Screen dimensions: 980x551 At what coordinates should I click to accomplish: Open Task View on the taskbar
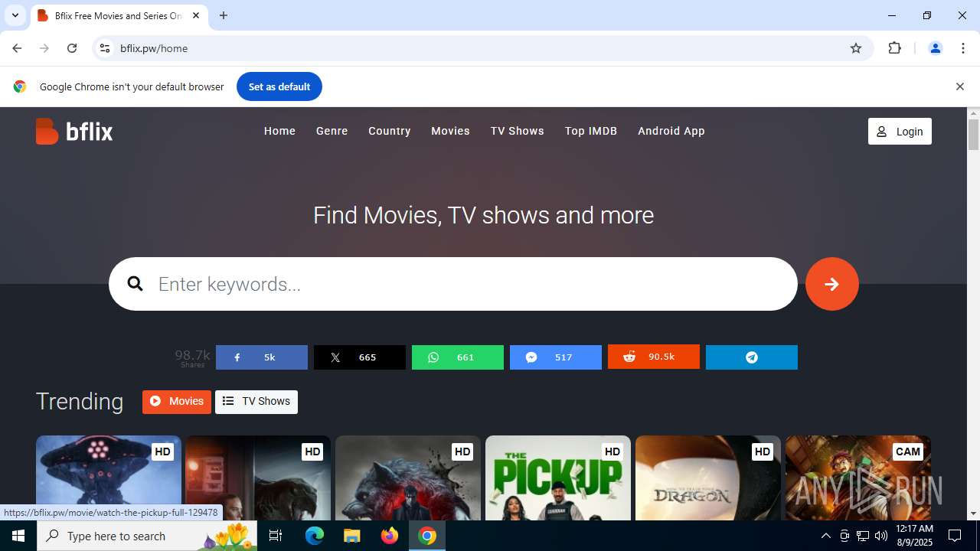tap(276, 536)
